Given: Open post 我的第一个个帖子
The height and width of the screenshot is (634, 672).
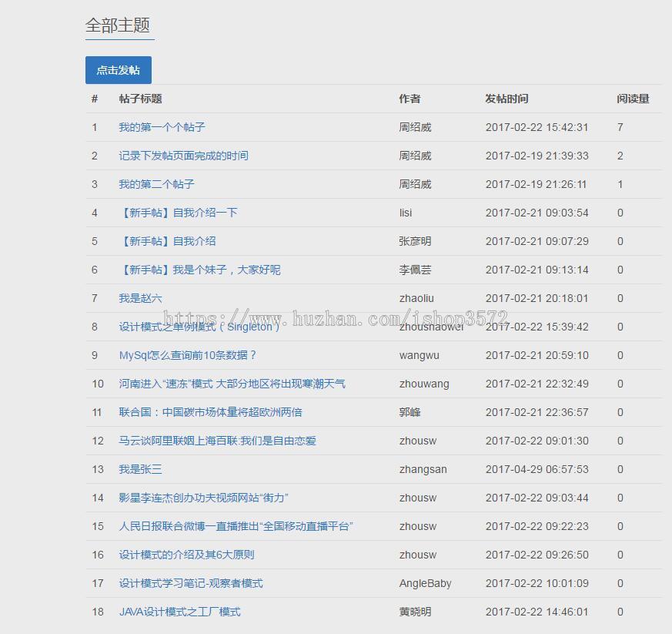Looking at the screenshot, I should [162, 127].
